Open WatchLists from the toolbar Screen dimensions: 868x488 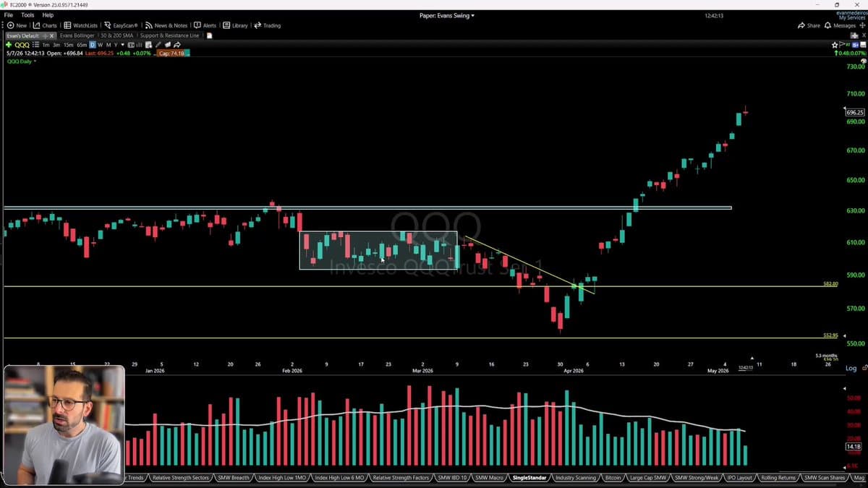tap(80, 25)
